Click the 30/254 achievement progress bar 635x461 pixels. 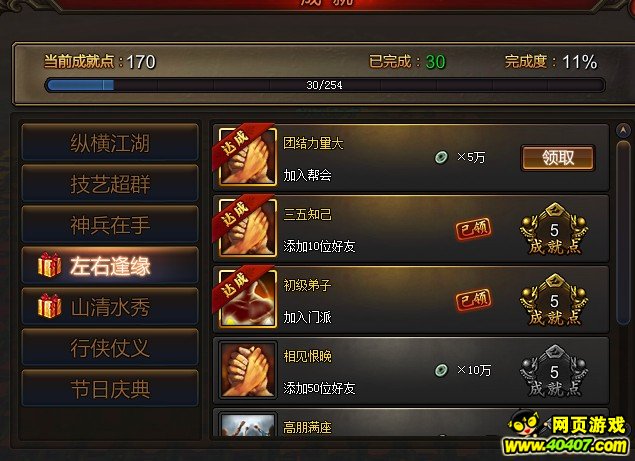(x=325, y=85)
